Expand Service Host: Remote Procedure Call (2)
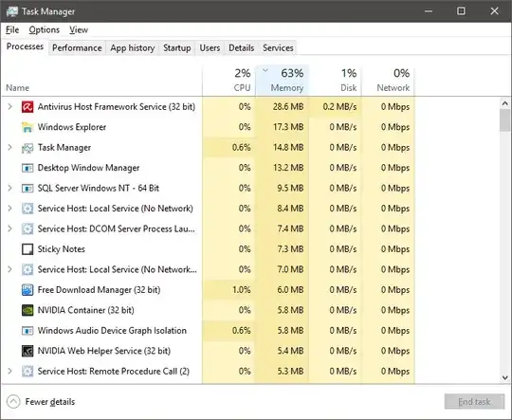 pos(9,371)
